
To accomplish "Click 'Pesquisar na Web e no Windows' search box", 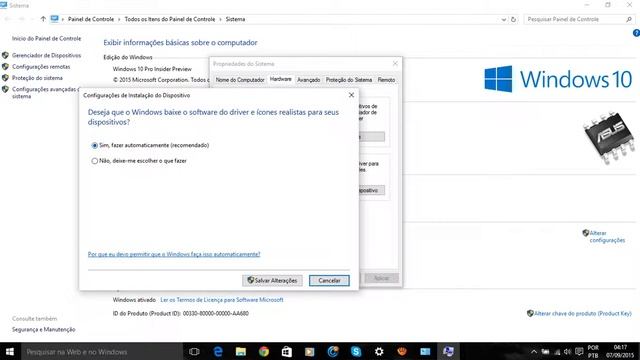I will point(101,351).
